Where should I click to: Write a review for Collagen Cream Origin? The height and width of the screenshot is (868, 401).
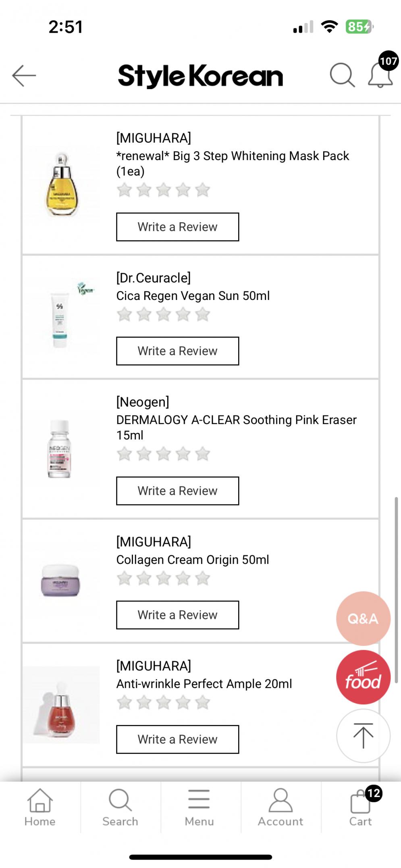coord(177,615)
